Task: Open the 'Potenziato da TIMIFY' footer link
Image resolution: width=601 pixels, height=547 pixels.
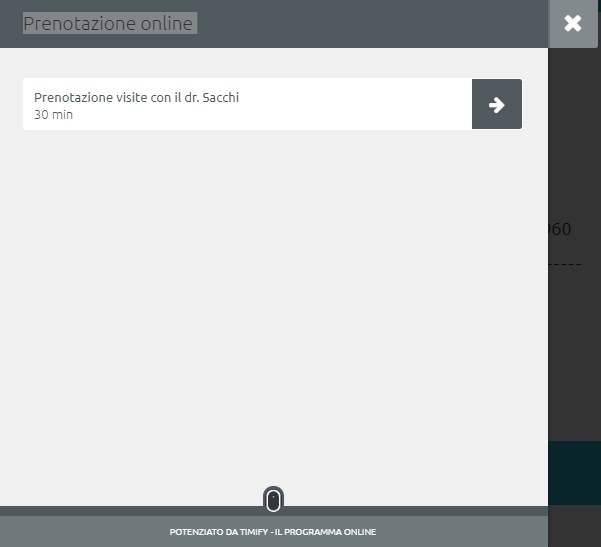Action: coord(273,532)
